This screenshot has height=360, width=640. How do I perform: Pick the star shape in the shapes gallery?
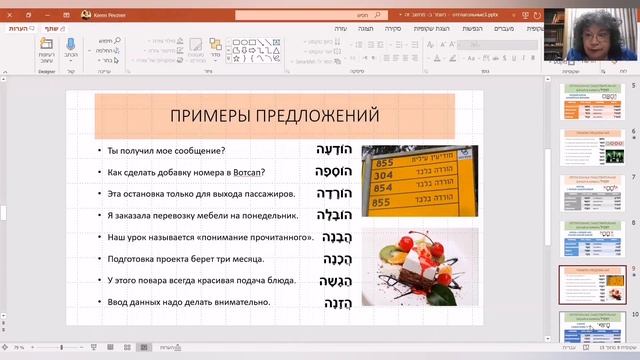[x=236, y=59]
